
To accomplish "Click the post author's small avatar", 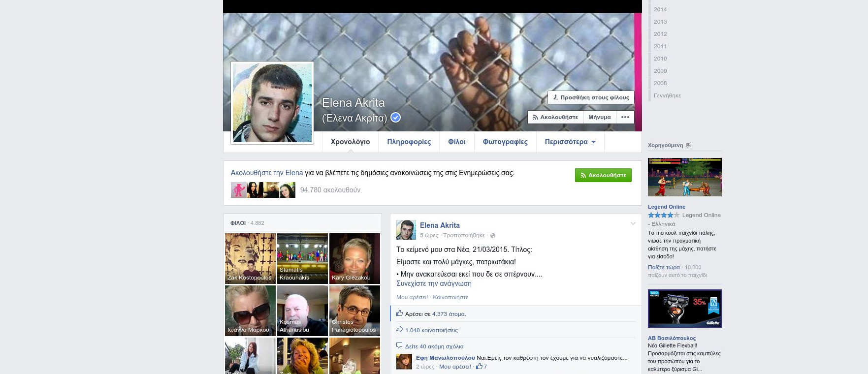I will click(x=406, y=230).
